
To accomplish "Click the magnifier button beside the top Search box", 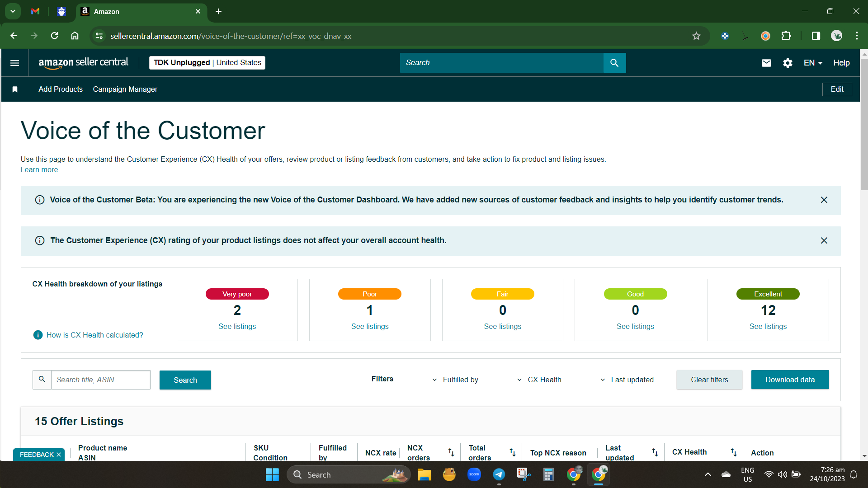I will pyautogui.click(x=614, y=63).
